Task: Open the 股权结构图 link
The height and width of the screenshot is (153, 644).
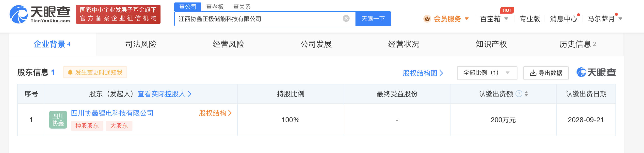Action: click(x=423, y=73)
